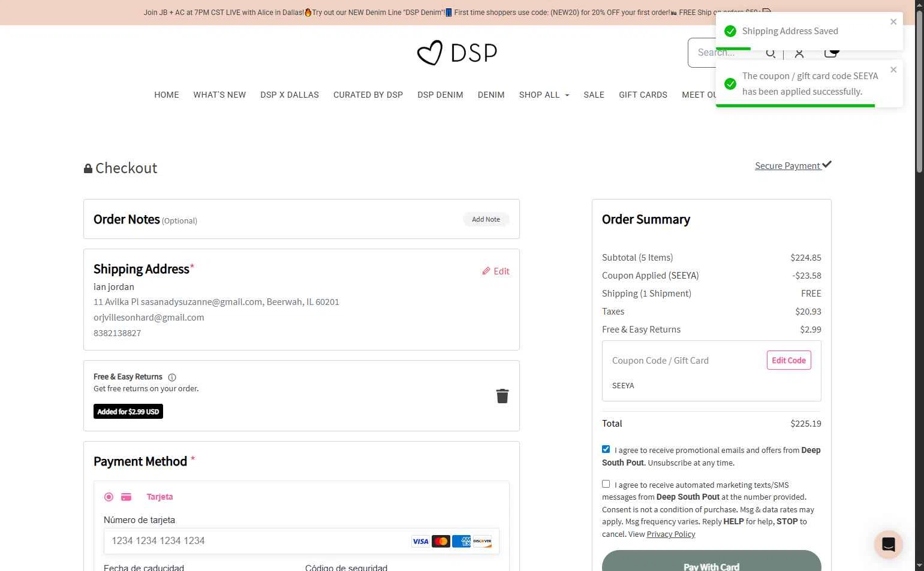Open the DENIM menu item
The height and width of the screenshot is (571, 924).
[x=491, y=95]
